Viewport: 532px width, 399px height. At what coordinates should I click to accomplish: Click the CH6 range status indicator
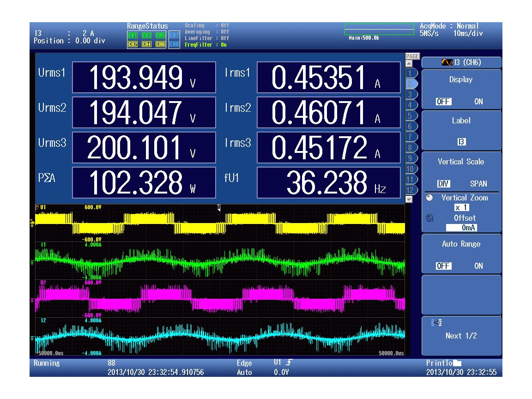160,44
